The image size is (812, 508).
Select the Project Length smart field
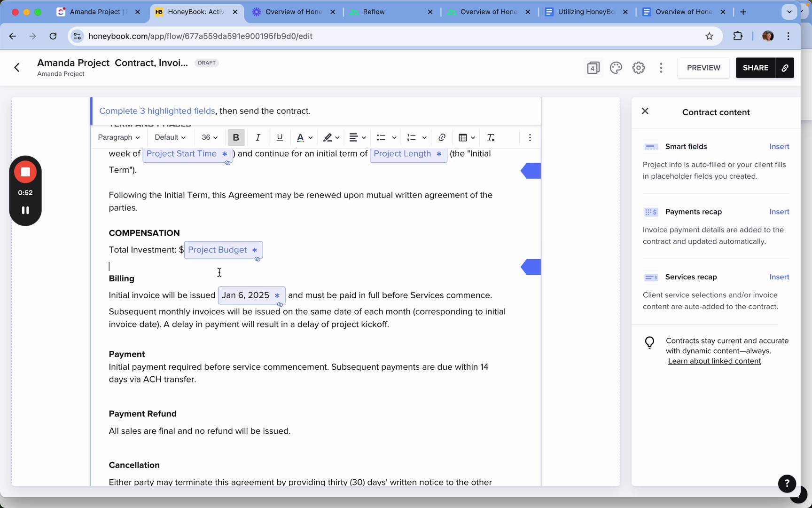408,154
